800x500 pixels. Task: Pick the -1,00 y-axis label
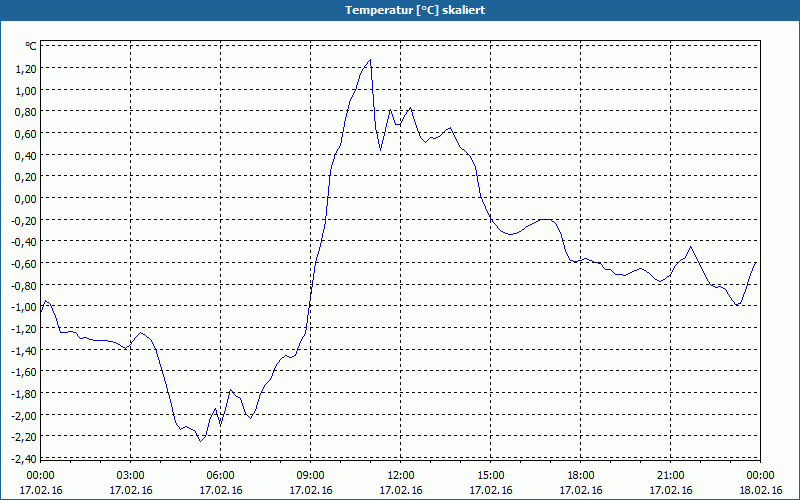[24, 307]
